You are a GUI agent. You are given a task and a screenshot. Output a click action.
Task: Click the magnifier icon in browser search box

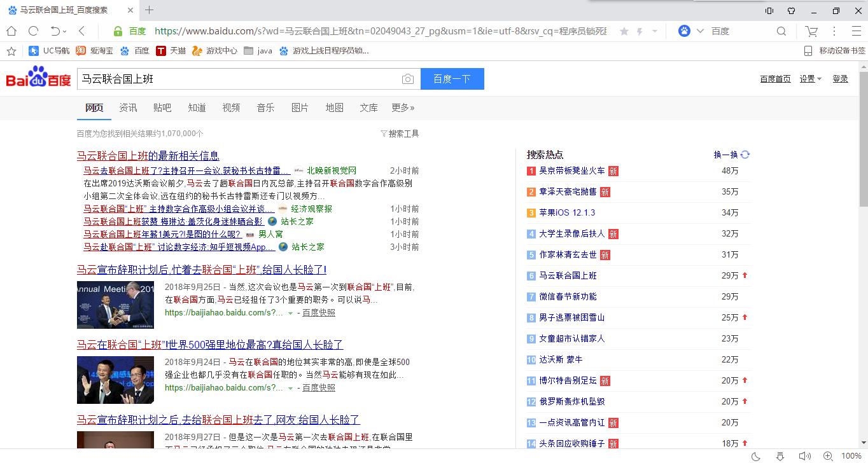(781, 31)
